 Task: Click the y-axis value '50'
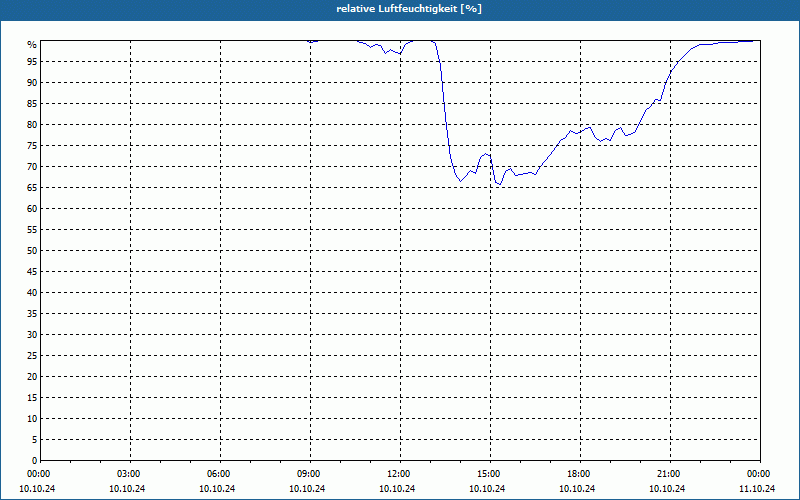(x=32, y=251)
